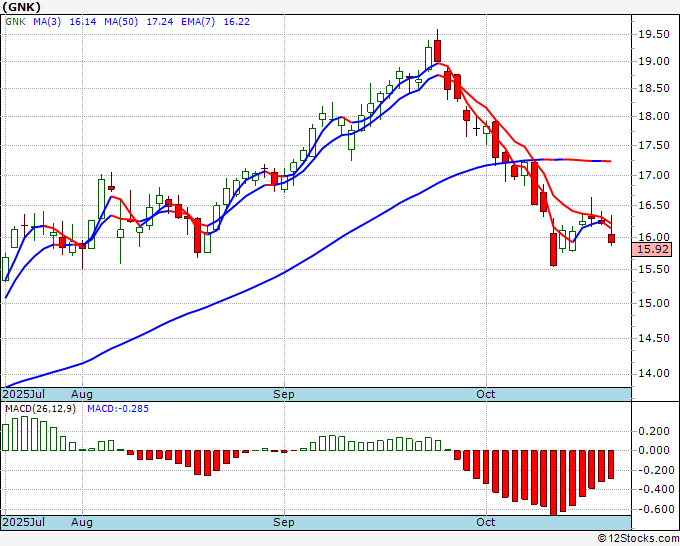Click Aug on the MACD timeline

point(82,522)
